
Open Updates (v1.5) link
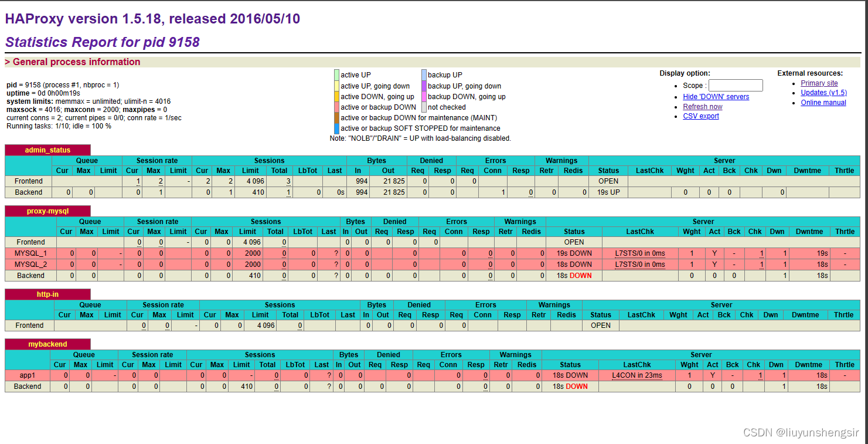823,93
